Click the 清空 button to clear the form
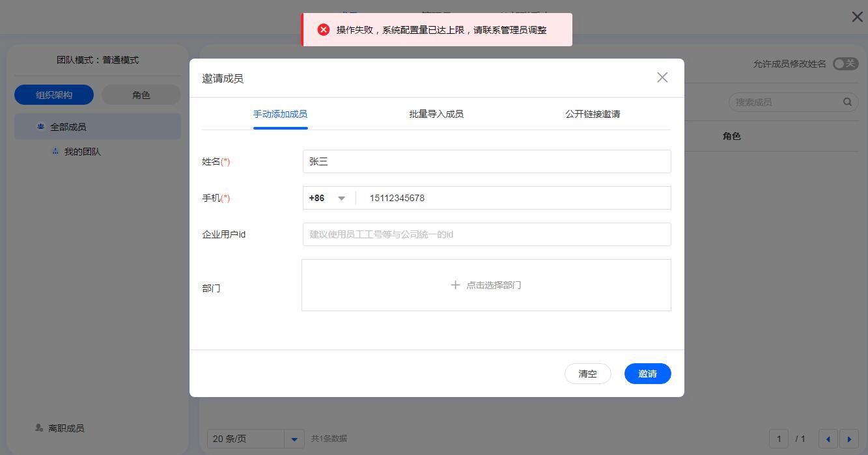This screenshot has width=868, height=455. (587, 374)
